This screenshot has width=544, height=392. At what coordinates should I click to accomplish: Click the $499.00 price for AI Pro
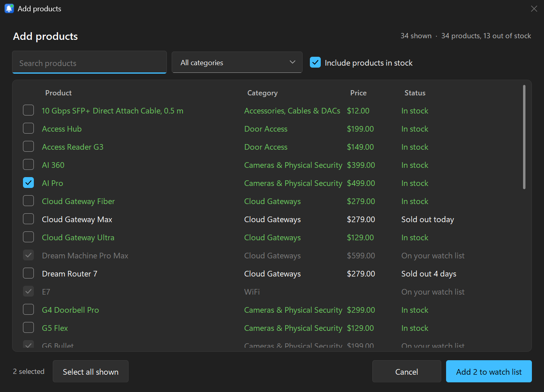pos(361,183)
